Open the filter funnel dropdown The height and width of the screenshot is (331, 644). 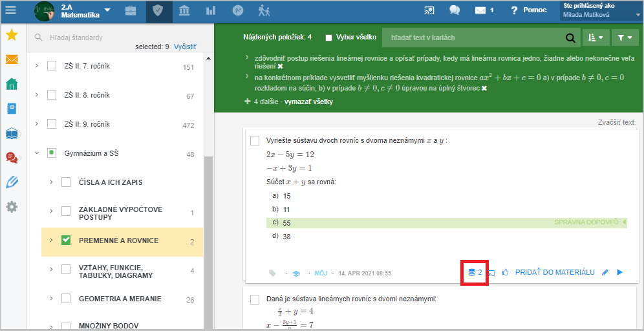click(x=625, y=37)
